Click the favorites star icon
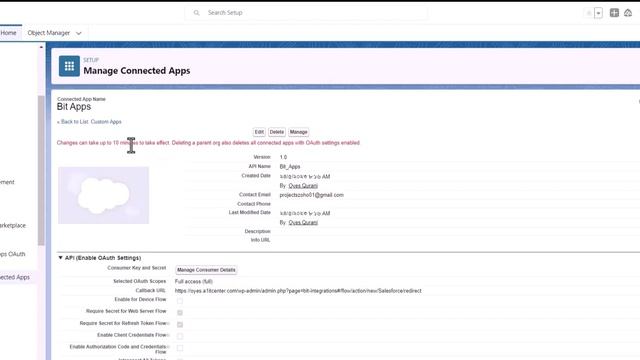 tap(589, 13)
